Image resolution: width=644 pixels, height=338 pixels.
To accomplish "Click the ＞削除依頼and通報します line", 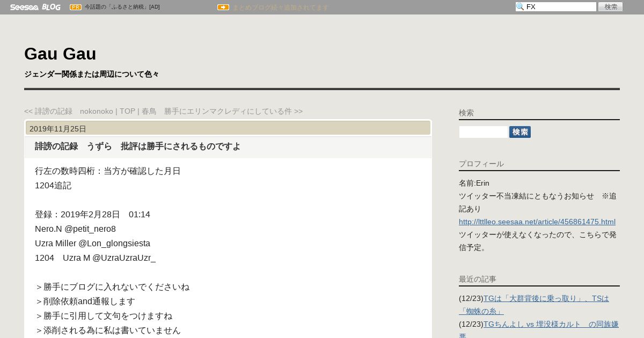I will tap(85, 302).
